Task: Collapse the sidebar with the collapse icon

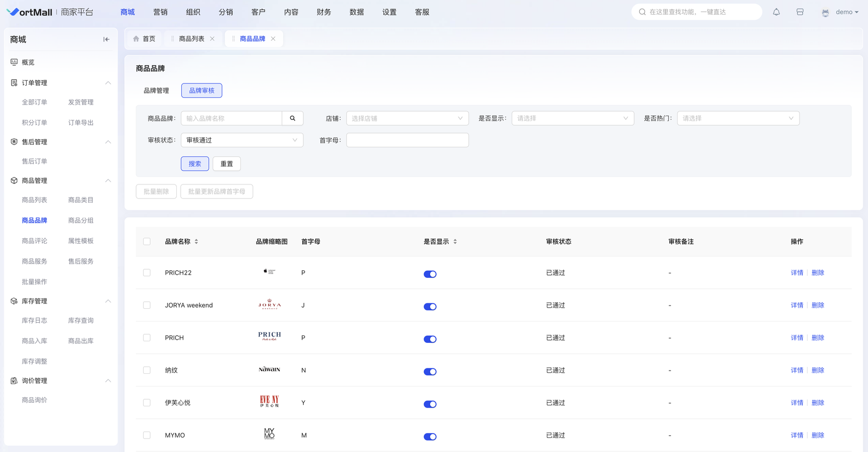Action: coord(106,40)
